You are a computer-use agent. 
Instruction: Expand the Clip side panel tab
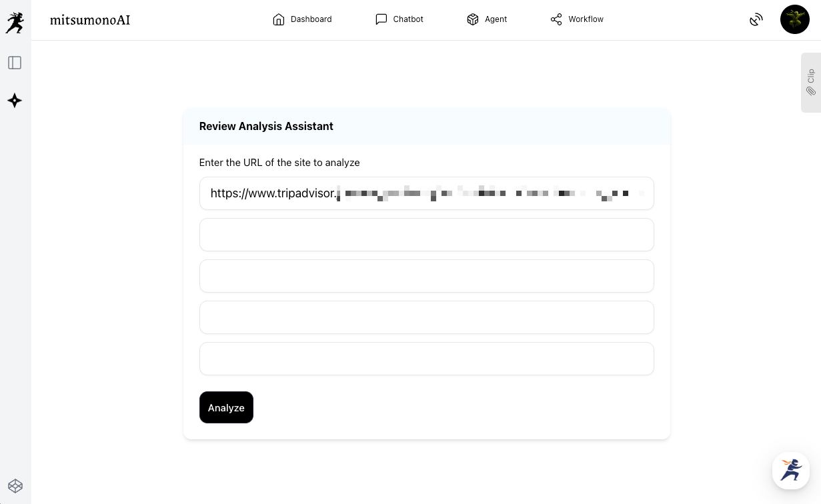click(x=811, y=75)
